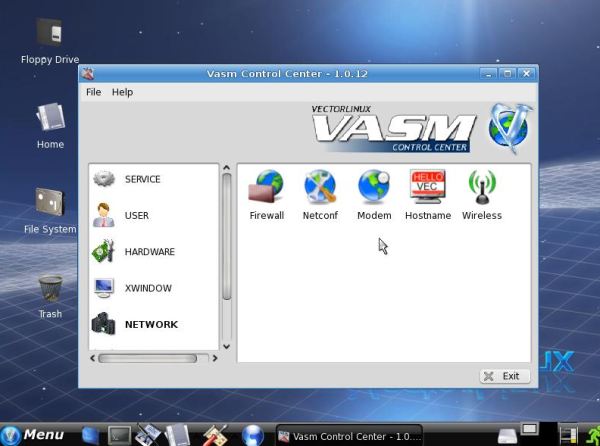Click the Vasm window title bar icon
600x446 pixels.
[88, 73]
